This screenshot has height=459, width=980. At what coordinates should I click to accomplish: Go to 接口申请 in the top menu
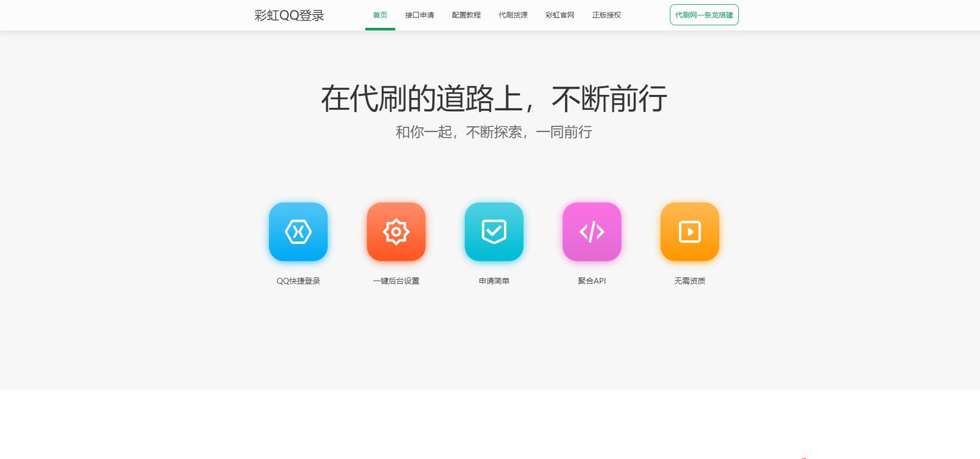(419, 15)
